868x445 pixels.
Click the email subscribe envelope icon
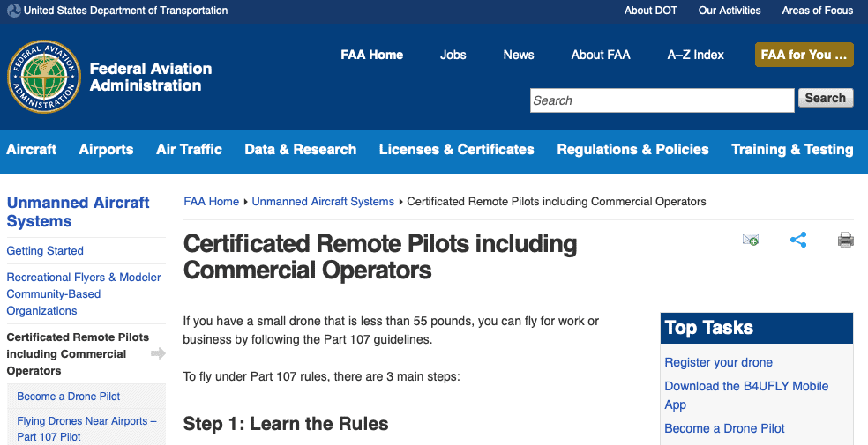coord(750,240)
